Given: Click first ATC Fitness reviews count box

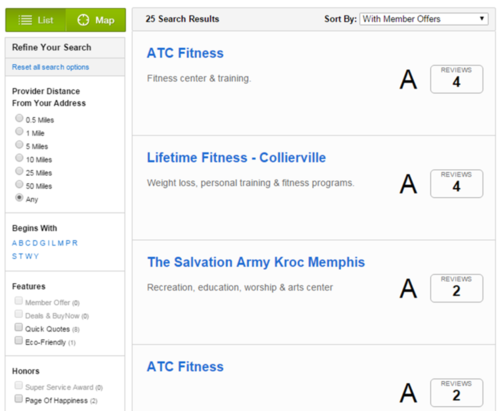Looking at the screenshot, I should (x=456, y=79).
